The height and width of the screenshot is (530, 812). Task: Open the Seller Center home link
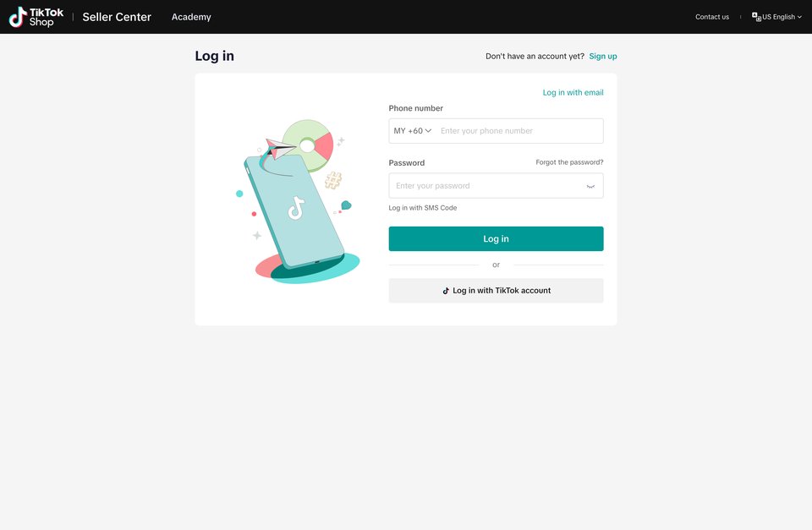click(117, 17)
